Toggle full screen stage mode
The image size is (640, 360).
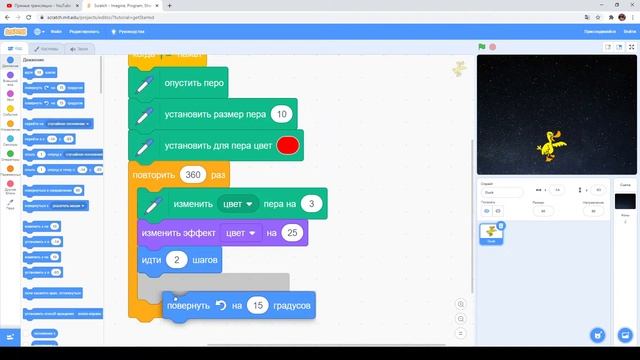point(631,47)
